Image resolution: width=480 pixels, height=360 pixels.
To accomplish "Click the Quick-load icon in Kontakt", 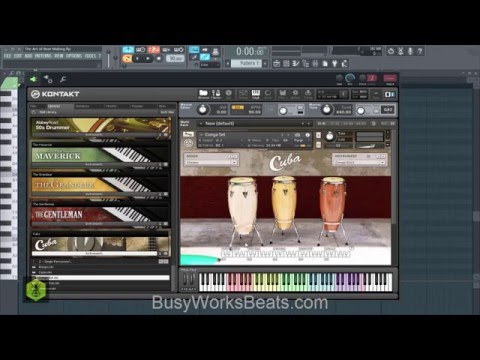I will click(268, 94).
